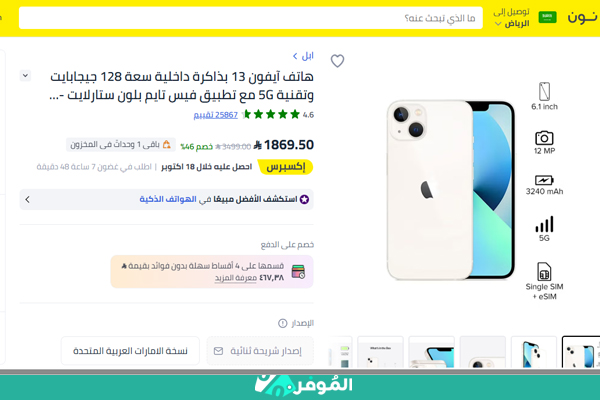Click the Saudi flag country icon

point(547,17)
